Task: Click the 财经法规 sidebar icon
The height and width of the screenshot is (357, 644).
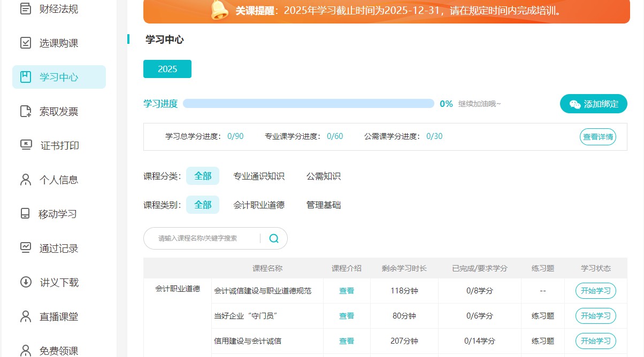Action: (26, 9)
